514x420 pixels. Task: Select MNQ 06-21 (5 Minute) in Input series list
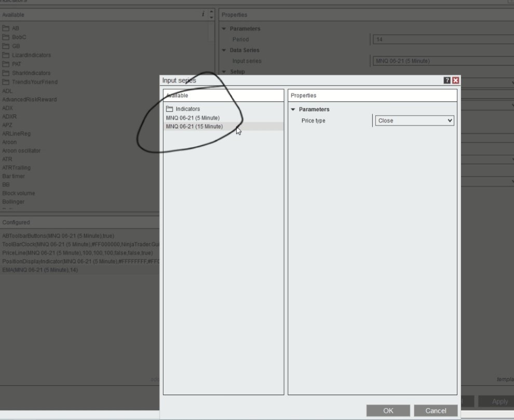tap(193, 118)
